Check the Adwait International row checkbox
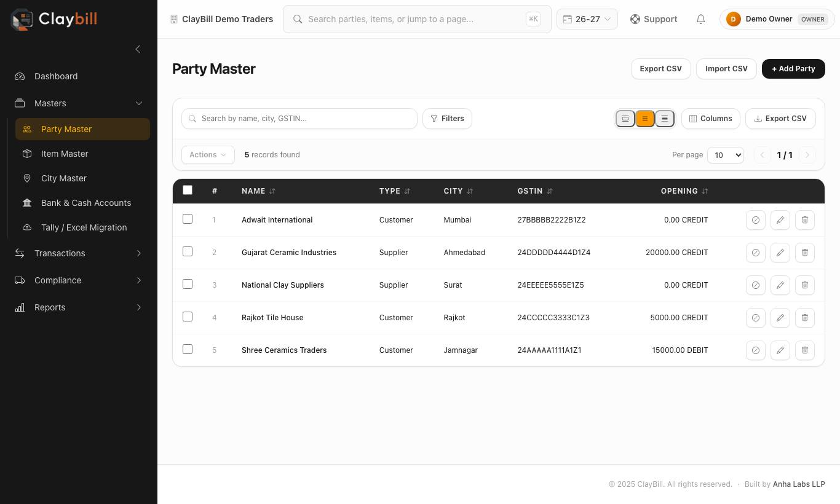This screenshot has width=840, height=504. click(x=188, y=219)
